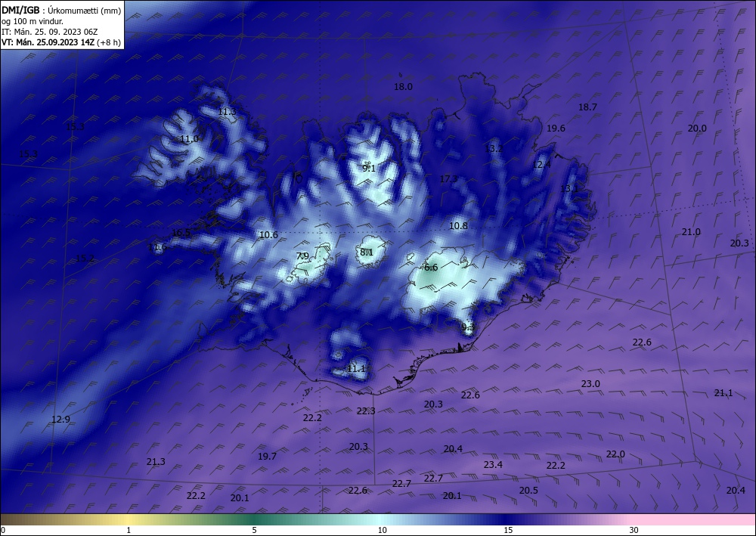Click the 23.0 value label
756x536 pixels.
(590, 384)
